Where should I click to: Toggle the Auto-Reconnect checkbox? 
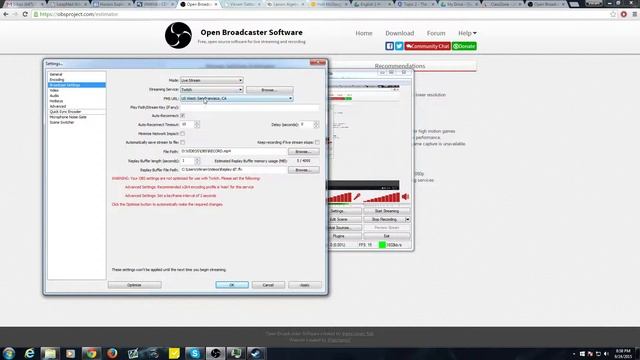pyautogui.click(x=182, y=116)
